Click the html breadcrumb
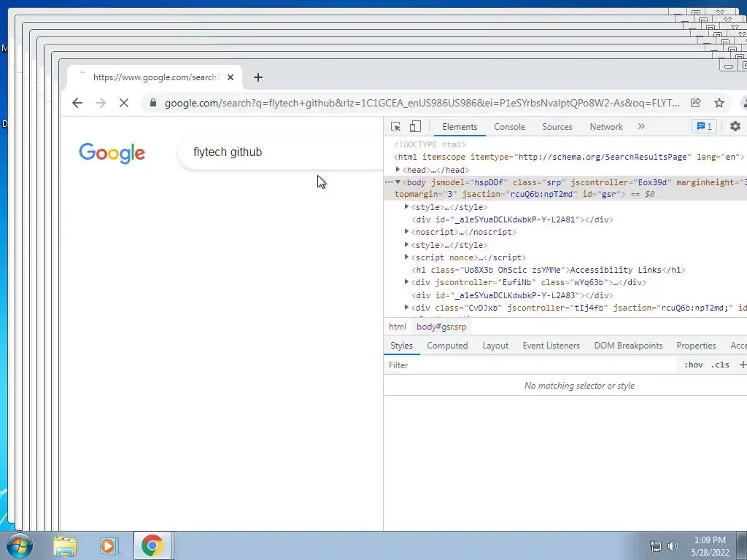Viewport: 747px width, 560px height. 398,327
